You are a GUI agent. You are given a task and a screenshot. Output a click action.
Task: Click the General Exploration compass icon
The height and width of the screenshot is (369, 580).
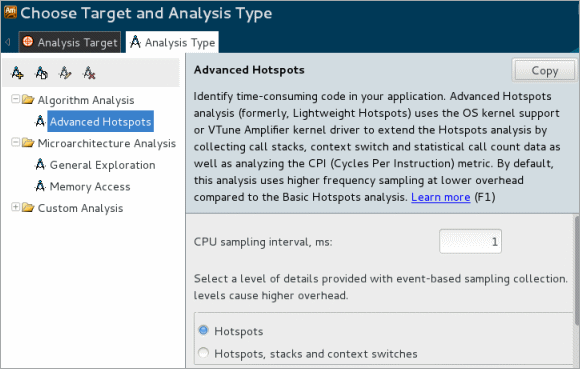(40, 165)
